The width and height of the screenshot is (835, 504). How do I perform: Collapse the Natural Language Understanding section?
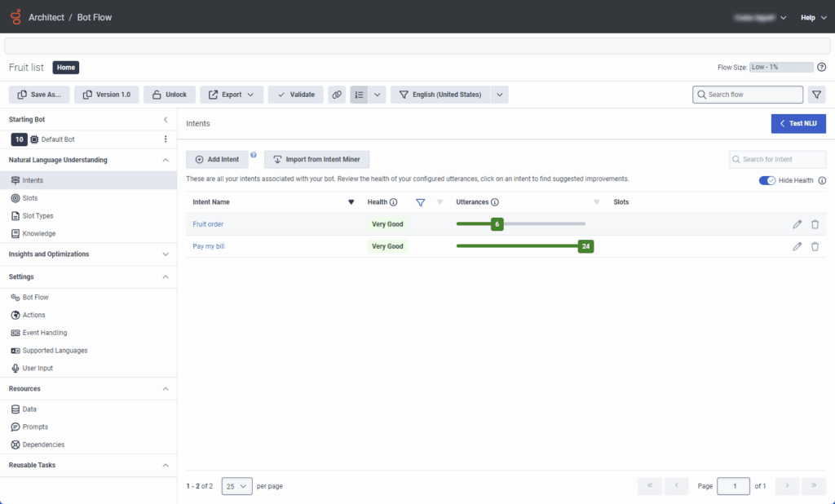[166, 161]
